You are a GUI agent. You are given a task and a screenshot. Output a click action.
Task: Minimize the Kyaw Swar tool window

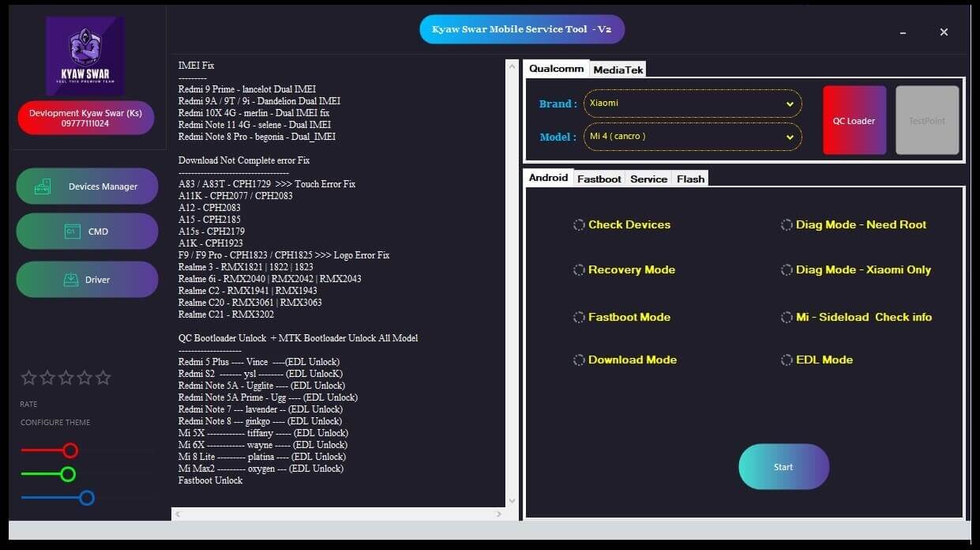903,32
